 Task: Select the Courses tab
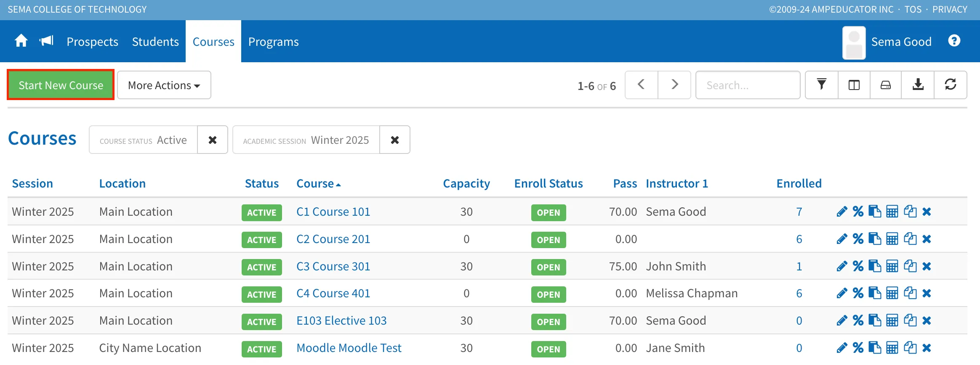[213, 42]
